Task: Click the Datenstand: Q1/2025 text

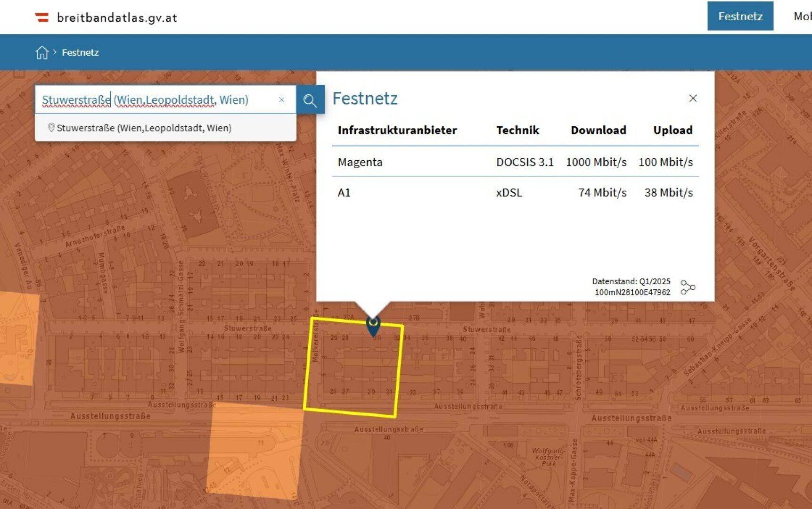Action: 631,281
